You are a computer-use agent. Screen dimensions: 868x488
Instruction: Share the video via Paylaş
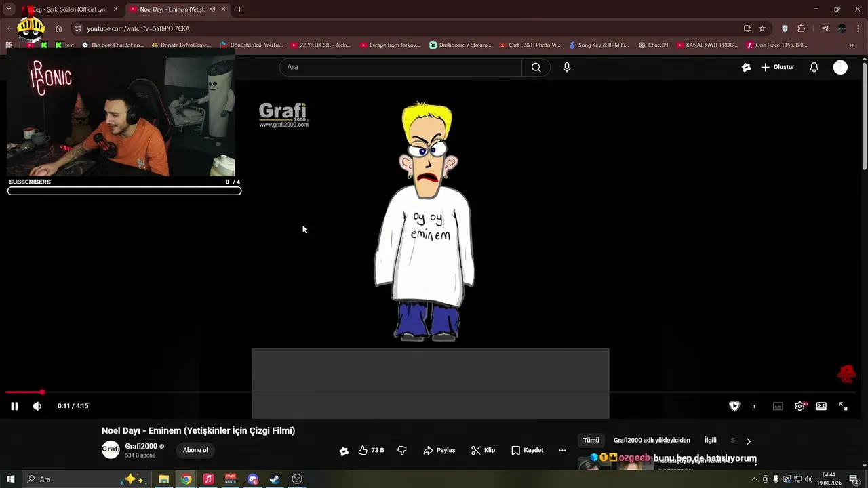[439, 450]
